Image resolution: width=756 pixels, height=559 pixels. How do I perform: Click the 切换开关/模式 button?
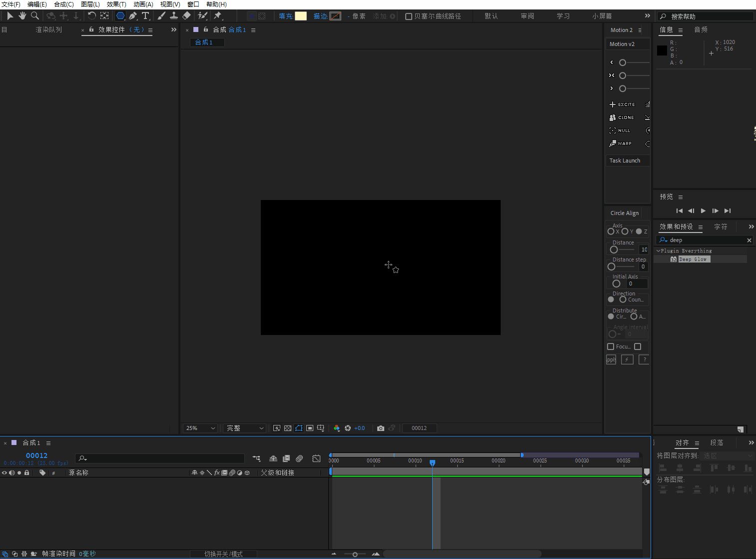point(223,554)
